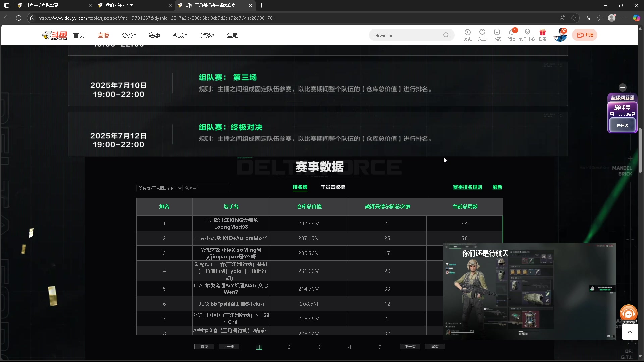Click the 开播 button

tap(585, 35)
